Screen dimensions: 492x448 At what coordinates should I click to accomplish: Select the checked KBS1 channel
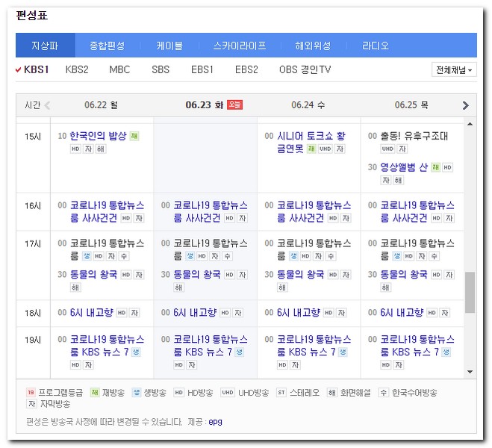point(36,69)
